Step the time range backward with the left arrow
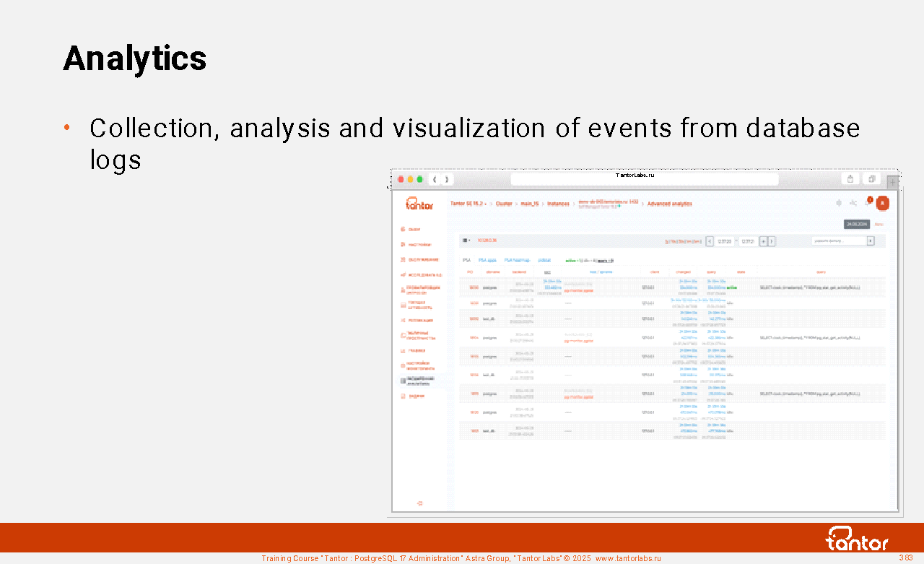The image size is (924, 564). click(710, 241)
